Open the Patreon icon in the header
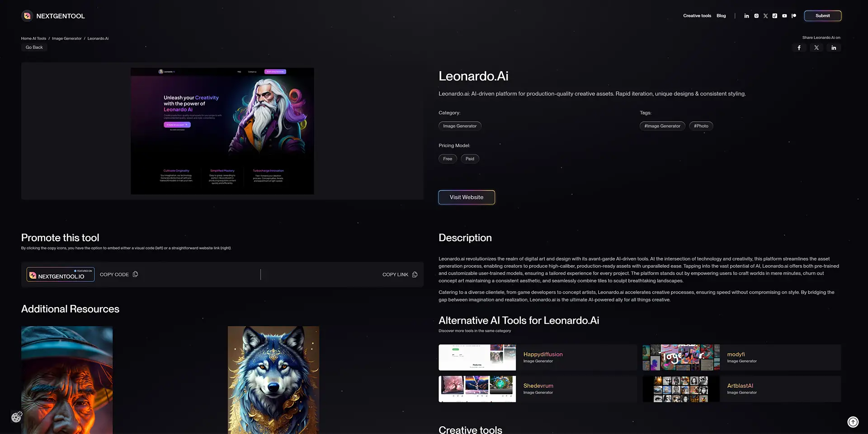The height and width of the screenshot is (434, 868). point(794,15)
